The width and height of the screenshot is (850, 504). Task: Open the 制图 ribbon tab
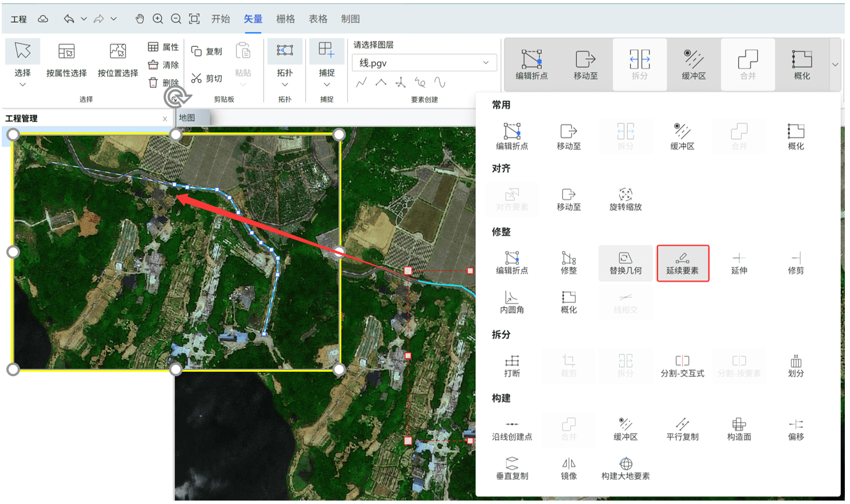point(351,19)
